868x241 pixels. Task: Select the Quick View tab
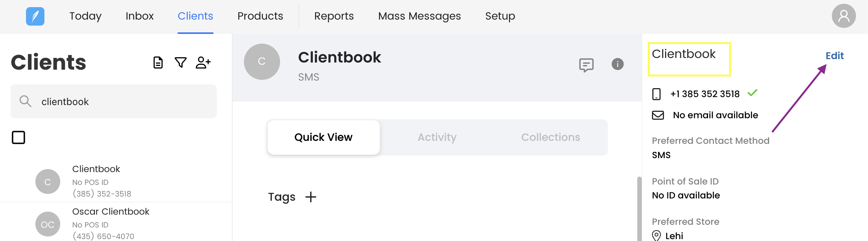pyautogui.click(x=323, y=137)
